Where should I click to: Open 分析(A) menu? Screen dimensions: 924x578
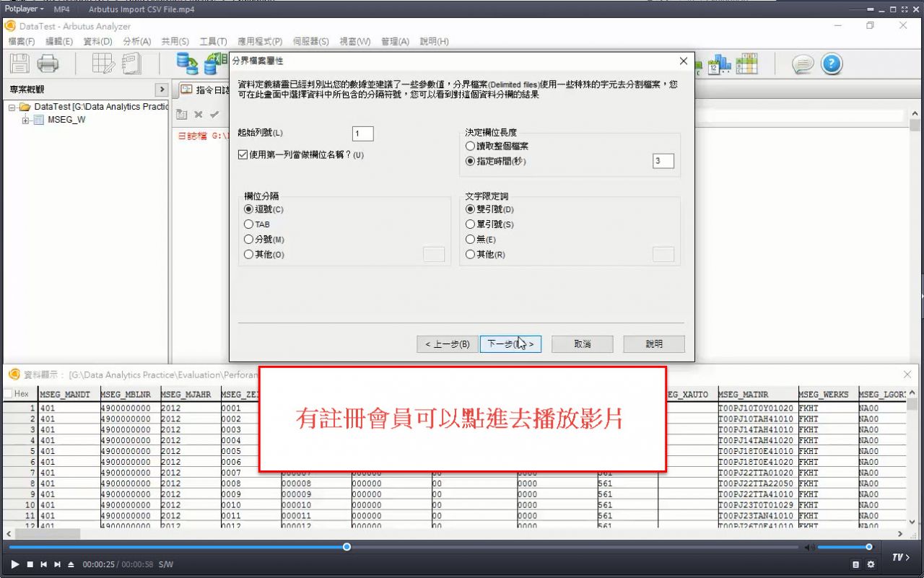coord(137,42)
